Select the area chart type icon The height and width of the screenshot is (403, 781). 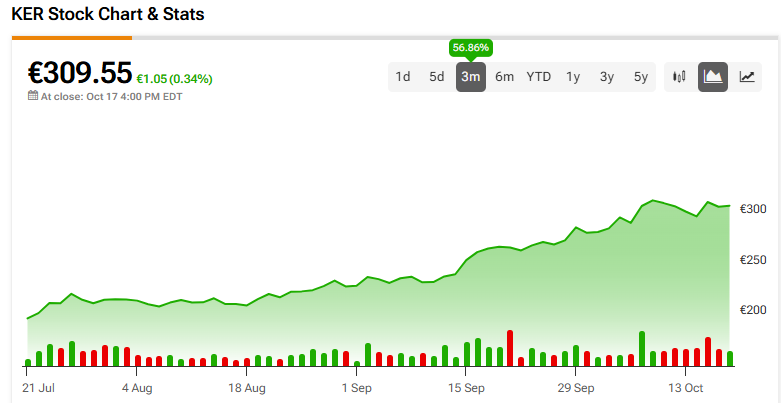click(x=713, y=77)
